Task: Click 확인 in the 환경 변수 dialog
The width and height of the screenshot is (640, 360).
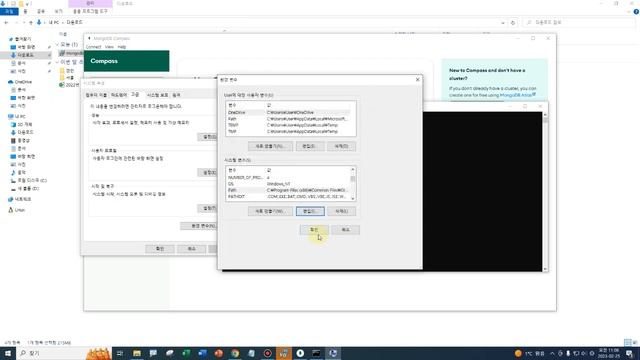Action: pyautogui.click(x=314, y=230)
